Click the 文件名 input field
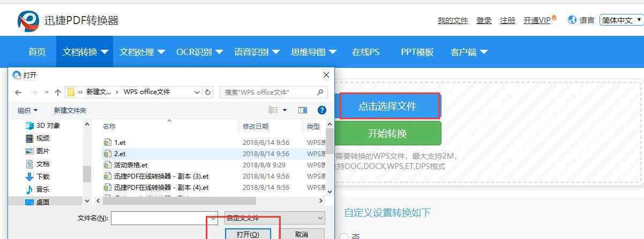The width and height of the screenshot is (644, 239). pos(164,218)
